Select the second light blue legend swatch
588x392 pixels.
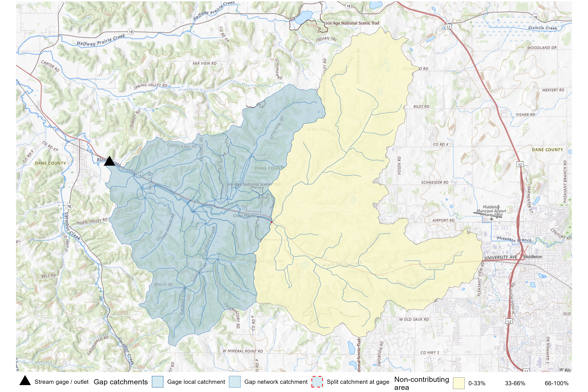pos(235,382)
